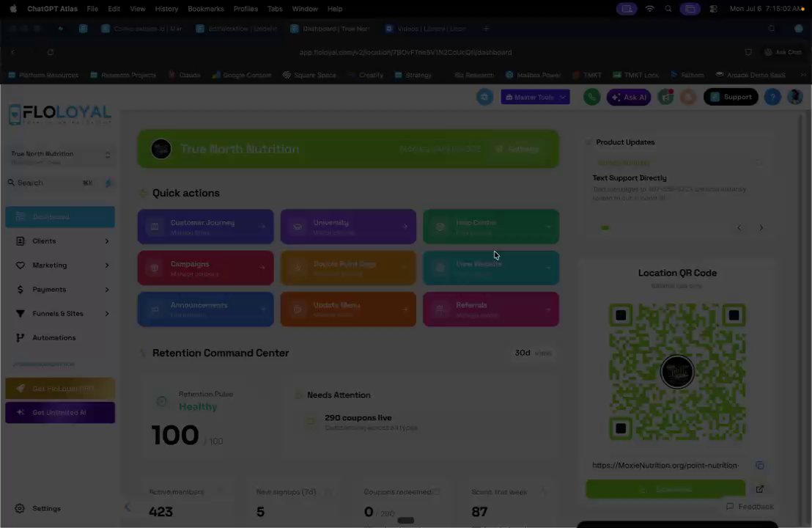Click the lightning bolt icon beside Search
Image resolution: width=812 pixels, height=528 pixels.
click(x=108, y=183)
